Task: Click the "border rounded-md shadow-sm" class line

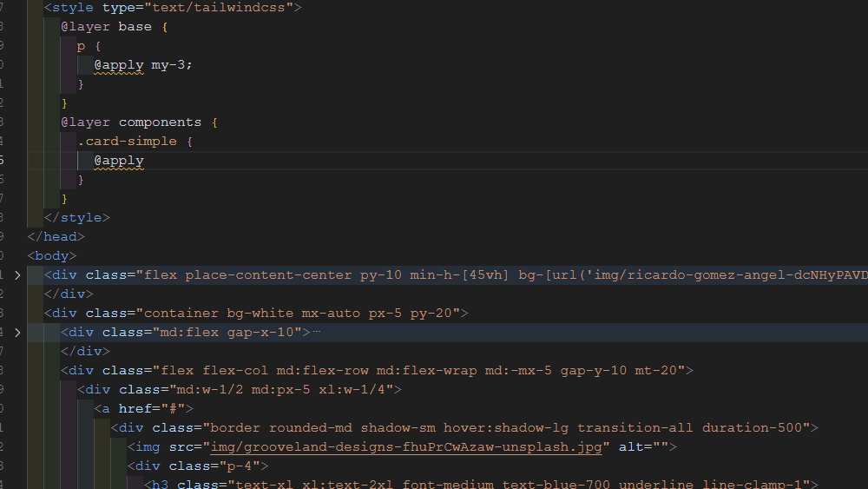Action: [x=464, y=427]
